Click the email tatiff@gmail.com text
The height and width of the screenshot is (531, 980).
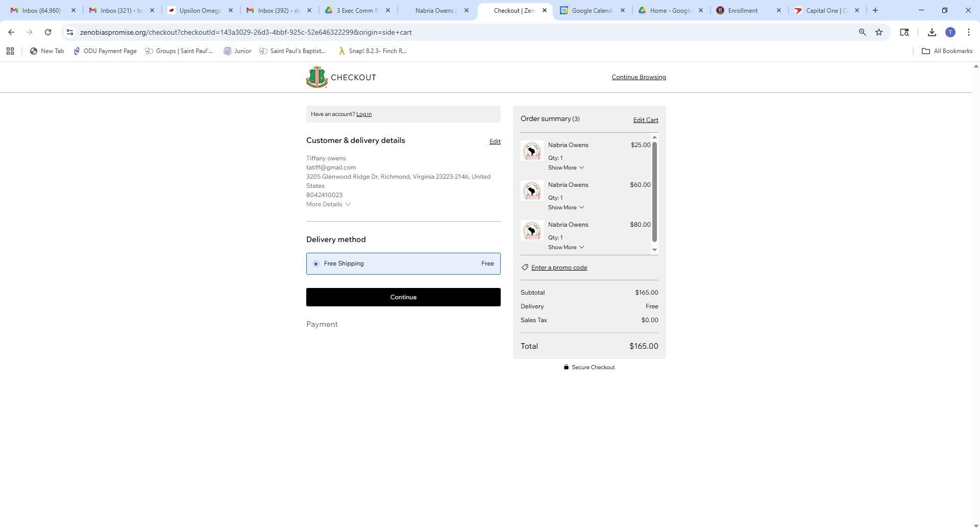[331, 167]
